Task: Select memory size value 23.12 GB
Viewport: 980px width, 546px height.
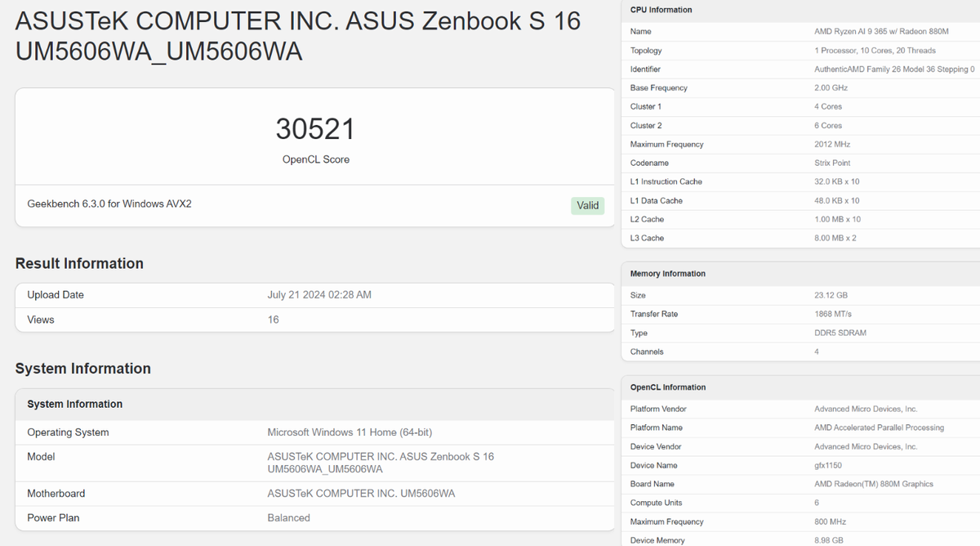Action: point(831,295)
